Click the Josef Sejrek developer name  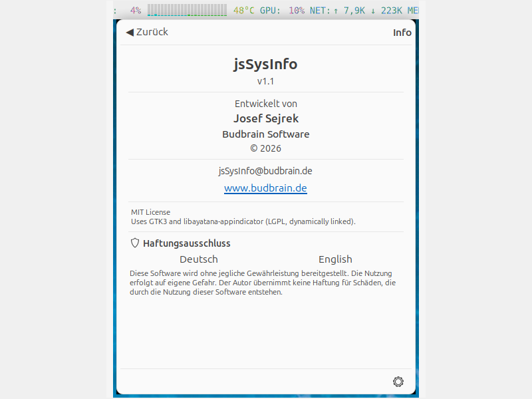265,118
